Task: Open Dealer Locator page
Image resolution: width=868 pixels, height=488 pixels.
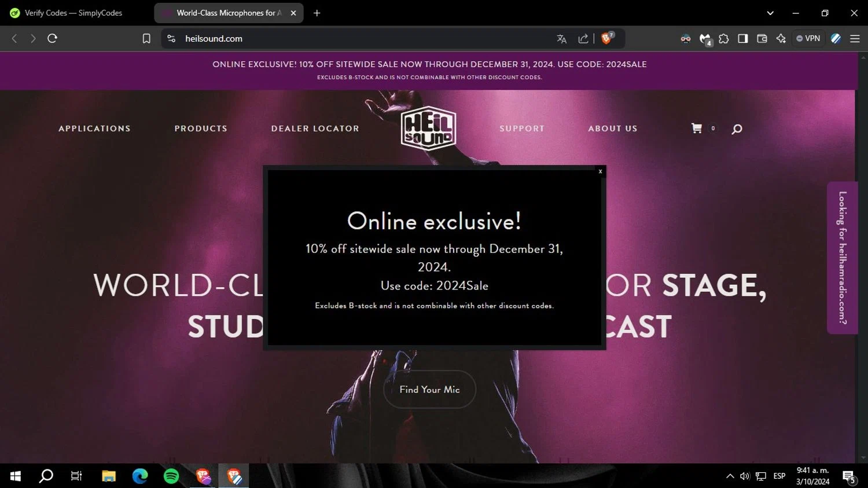Action: pyautogui.click(x=315, y=129)
